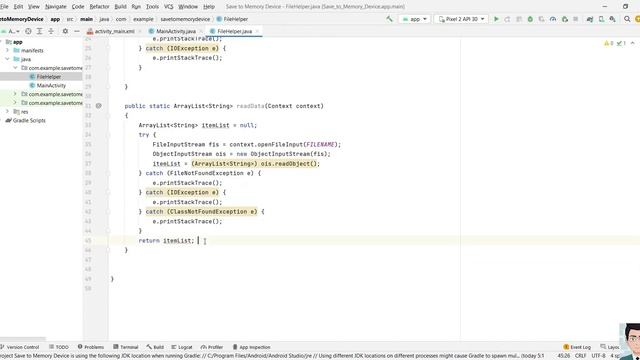Click the Stop icon in the toolbar
The image size is (640, 360).
click(576, 19)
